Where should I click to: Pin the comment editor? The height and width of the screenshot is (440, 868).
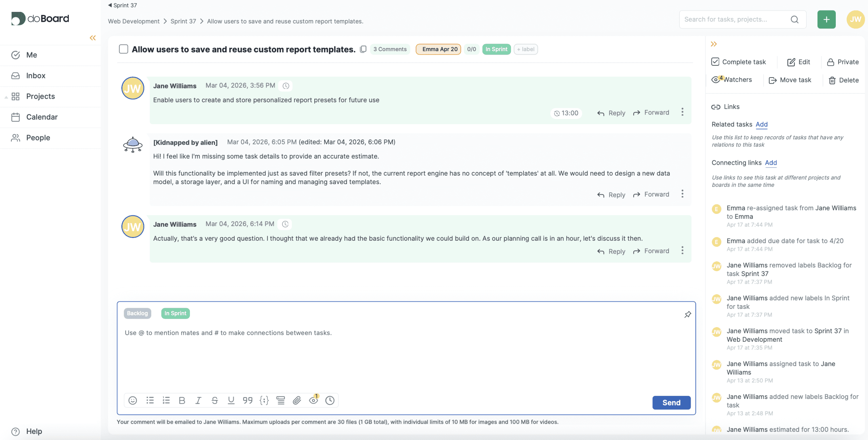(x=688, y=315)
